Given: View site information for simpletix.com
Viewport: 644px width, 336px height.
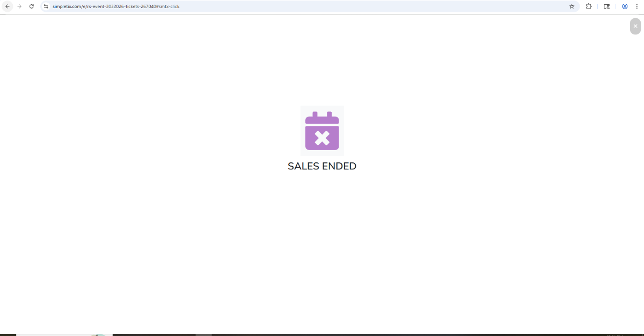Looking at the screenshot, I should 46,6.
